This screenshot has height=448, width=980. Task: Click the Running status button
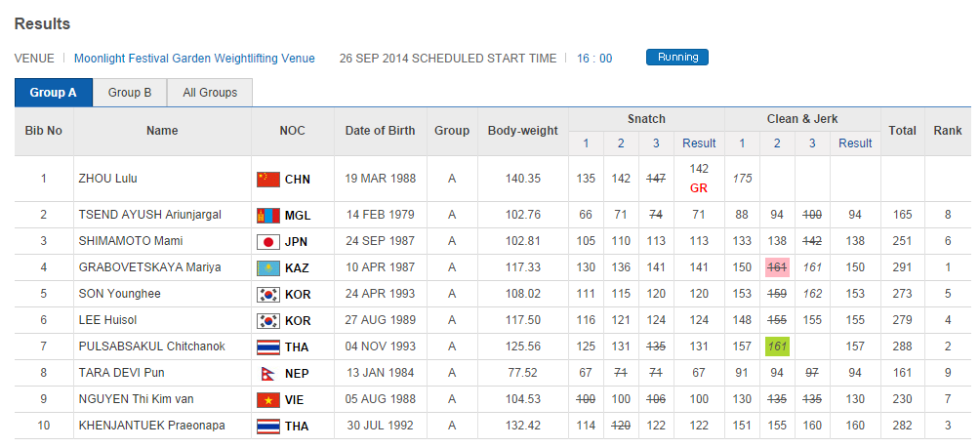677,58
